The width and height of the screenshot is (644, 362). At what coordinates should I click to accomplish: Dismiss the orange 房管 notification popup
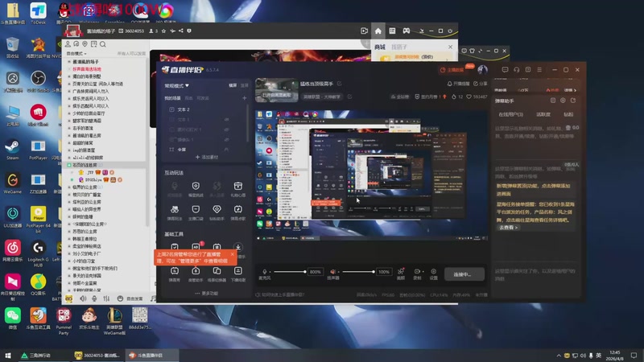click(x=232, y=254)
